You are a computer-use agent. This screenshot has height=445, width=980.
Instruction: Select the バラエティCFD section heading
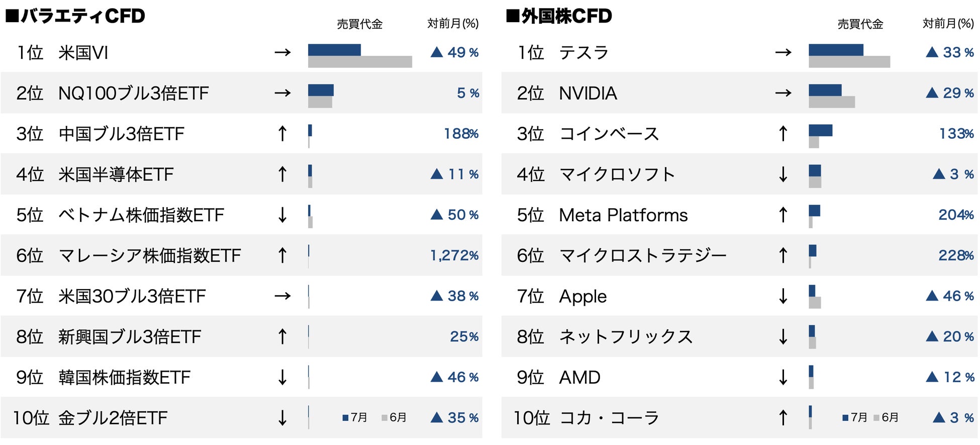(75, 16)
